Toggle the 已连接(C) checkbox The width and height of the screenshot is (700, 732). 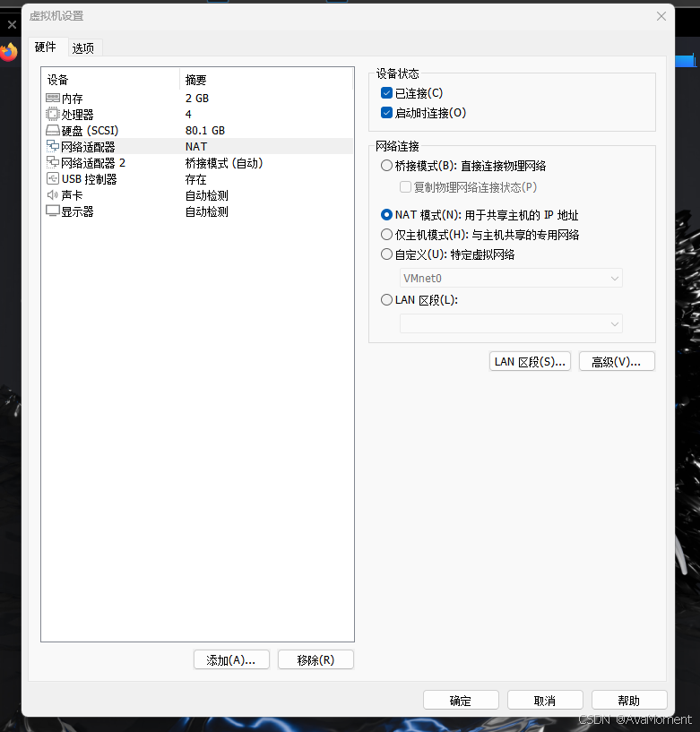[x=386, y=93]
